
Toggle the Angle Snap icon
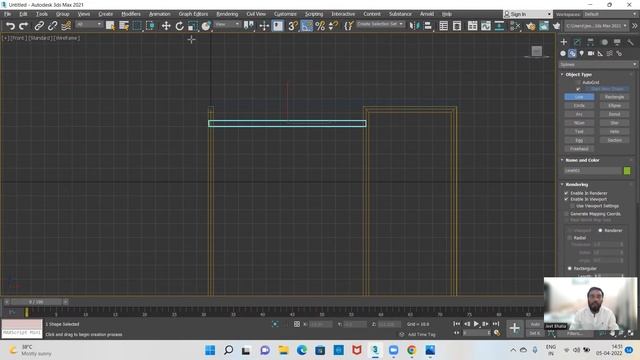point(307,26)
